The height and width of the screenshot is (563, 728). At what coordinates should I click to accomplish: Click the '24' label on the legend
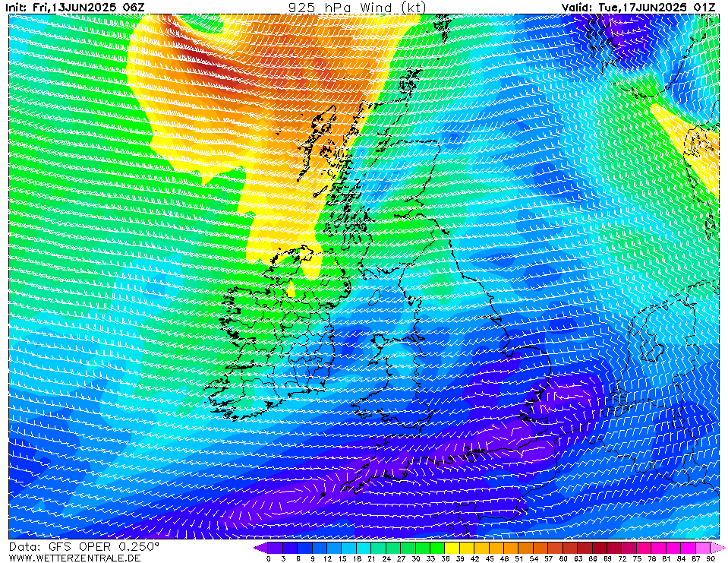(386, 558)
